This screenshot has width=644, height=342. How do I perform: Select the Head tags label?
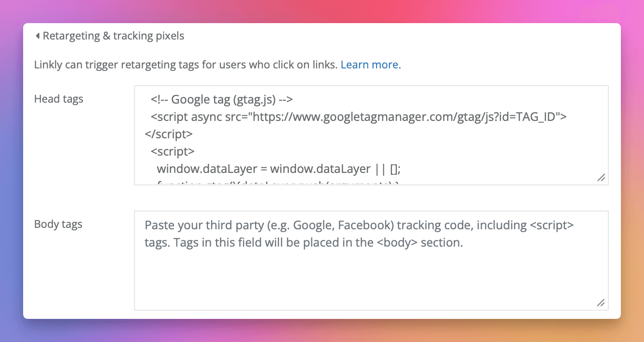click(x=59, y=99)
